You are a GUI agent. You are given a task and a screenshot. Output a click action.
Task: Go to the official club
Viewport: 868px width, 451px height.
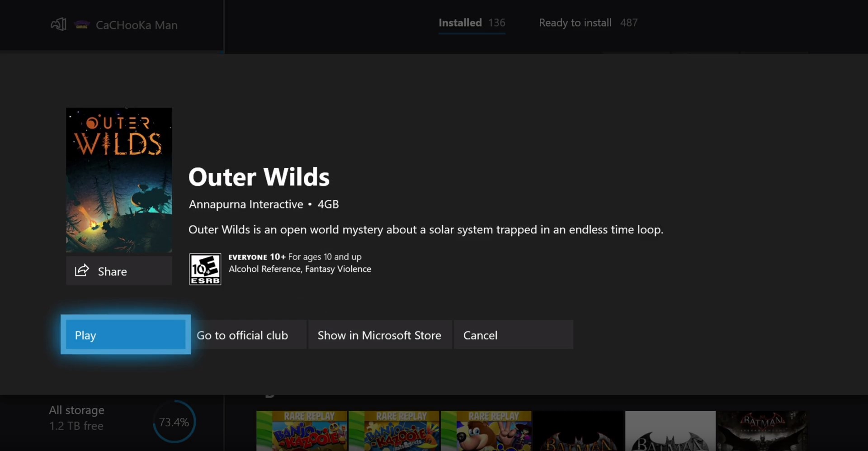click(247, 335)
